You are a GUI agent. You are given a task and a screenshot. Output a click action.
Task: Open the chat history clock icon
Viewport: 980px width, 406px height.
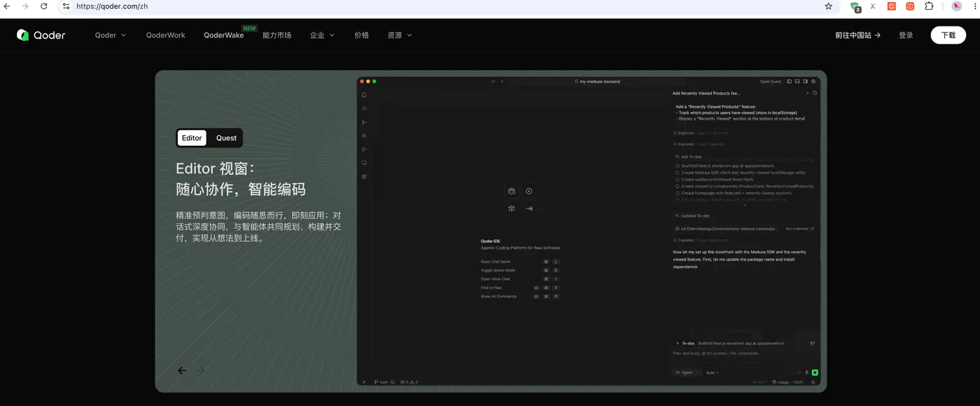(x=815, y=92)
